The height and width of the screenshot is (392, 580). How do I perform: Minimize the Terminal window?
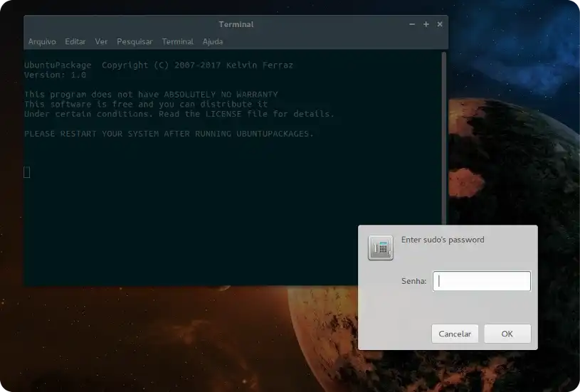coord(412,24)
